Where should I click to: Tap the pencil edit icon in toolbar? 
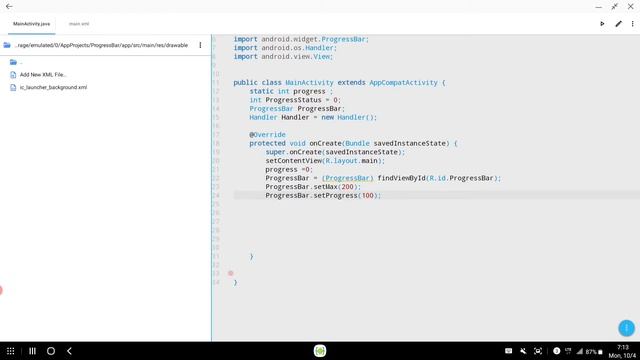click(619, 24)
